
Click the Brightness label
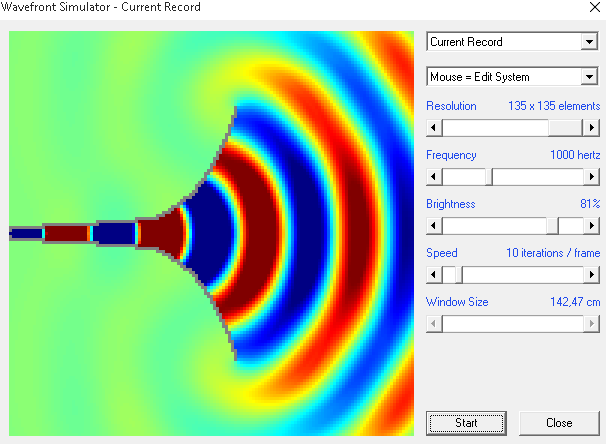pos(451,204)
